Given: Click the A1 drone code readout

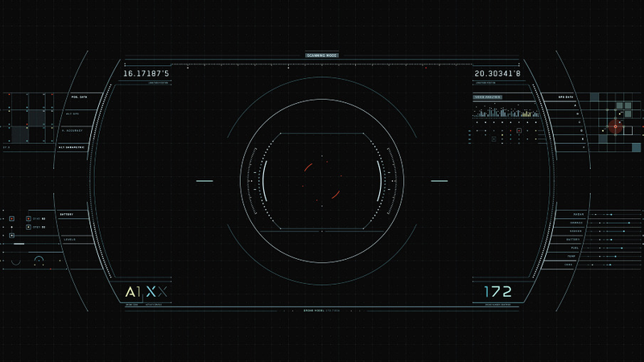Looking at the screenshot, I should point(133,292).
